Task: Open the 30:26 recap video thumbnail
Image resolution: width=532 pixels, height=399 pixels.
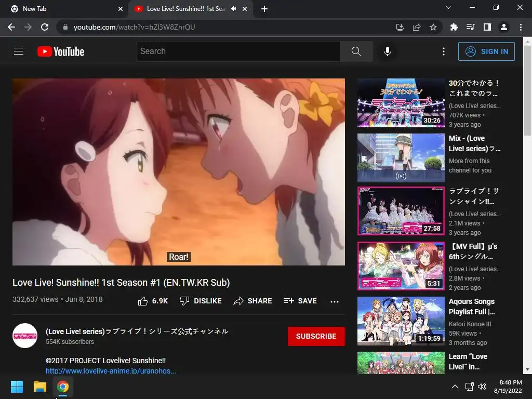Action: click(401, 103)
